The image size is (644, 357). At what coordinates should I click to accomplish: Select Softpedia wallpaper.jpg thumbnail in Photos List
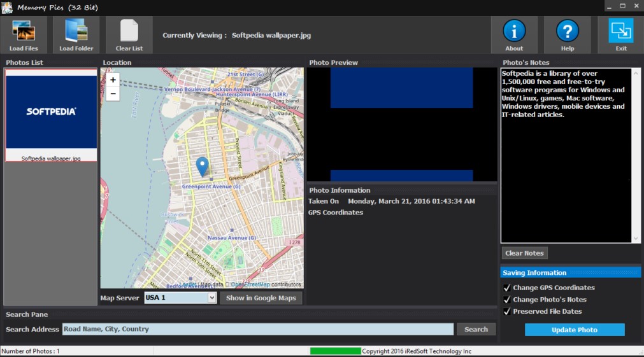(51, 115)
